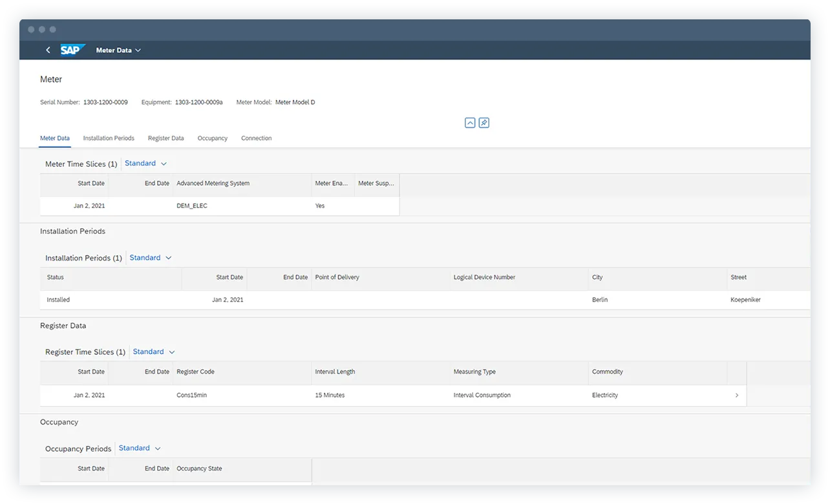830x504 pixels.
Task: Switch to the Installation Periods tab
Action: [109, 138]
